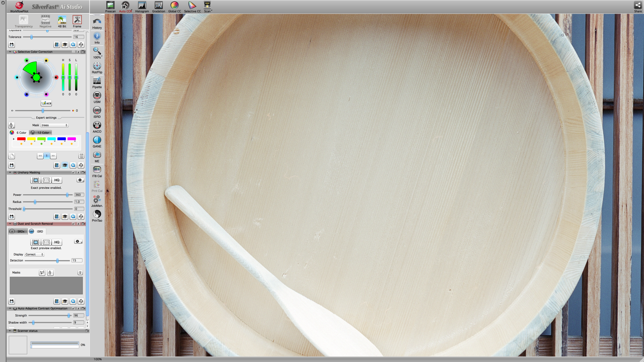Toggle frame preview in Unsharp Masking
The height and width of the screenshot is (362, 644).
click(x=36, y=180)
